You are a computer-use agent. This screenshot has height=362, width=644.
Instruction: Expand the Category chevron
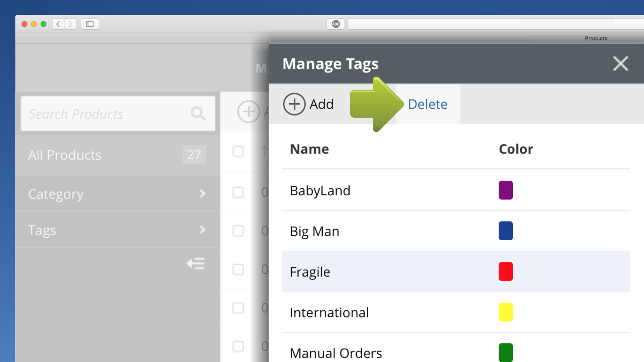click(202, 193)
